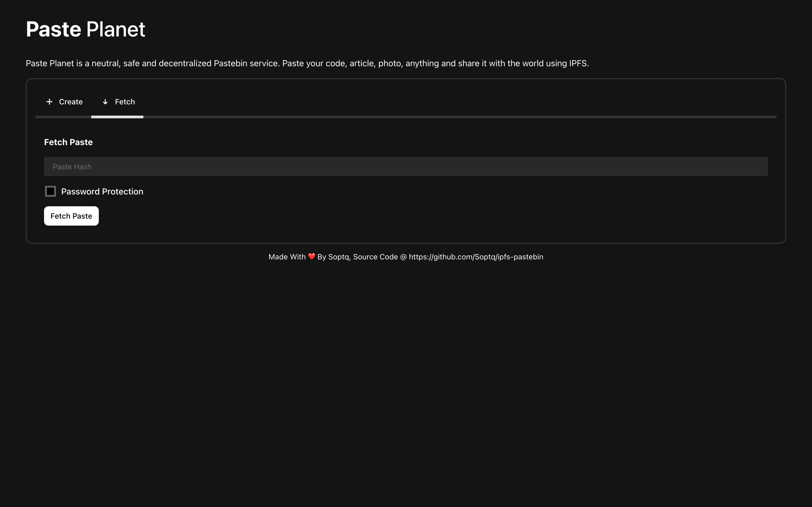
Task: Click the grey underline beneath Create tab
Action: 63,117
